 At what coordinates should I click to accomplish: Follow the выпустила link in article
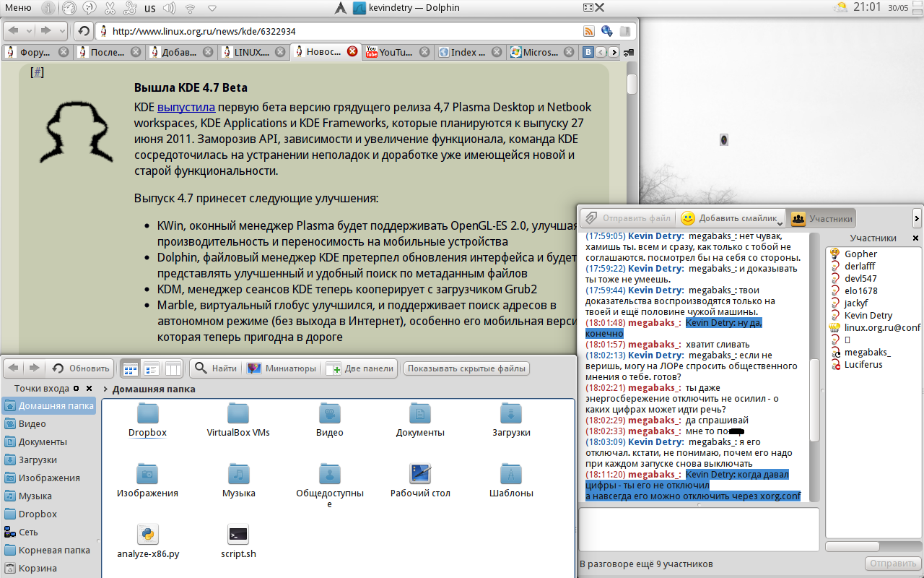point(186,107)
